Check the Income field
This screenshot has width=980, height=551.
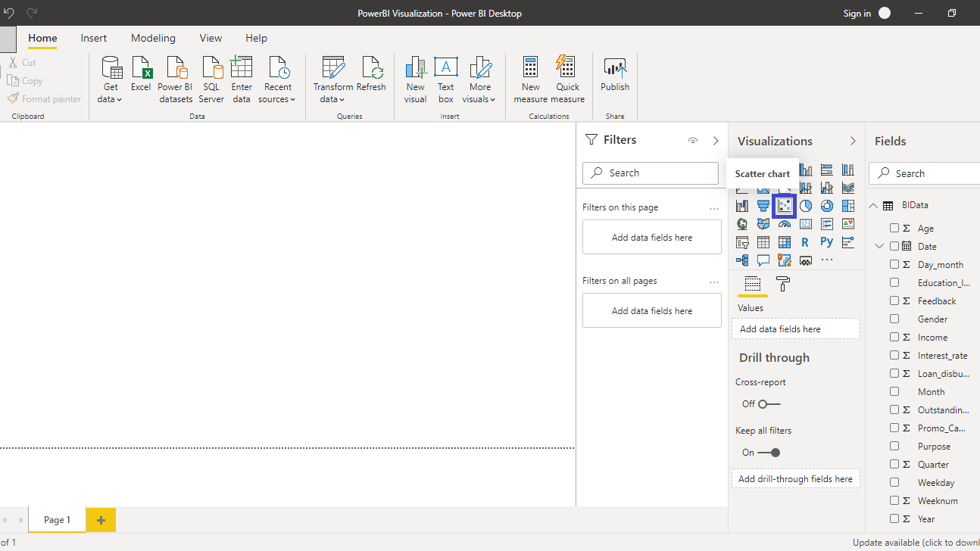click(894, 337)
